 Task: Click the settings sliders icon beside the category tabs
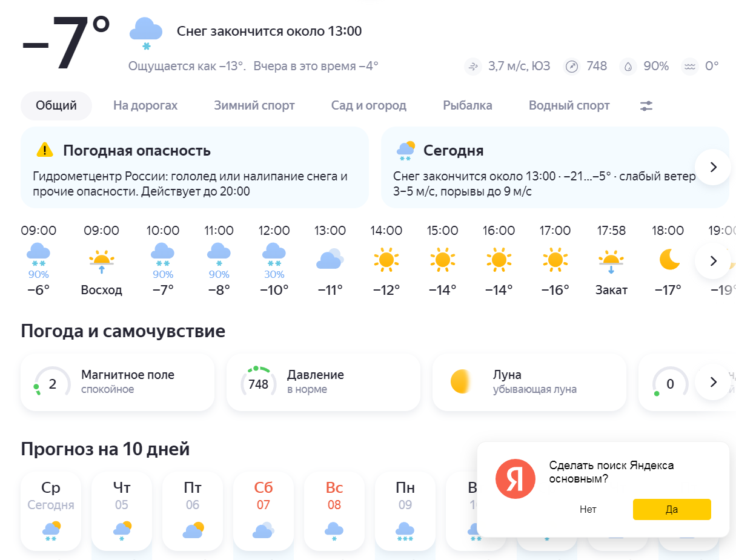(x=646, y=106)
